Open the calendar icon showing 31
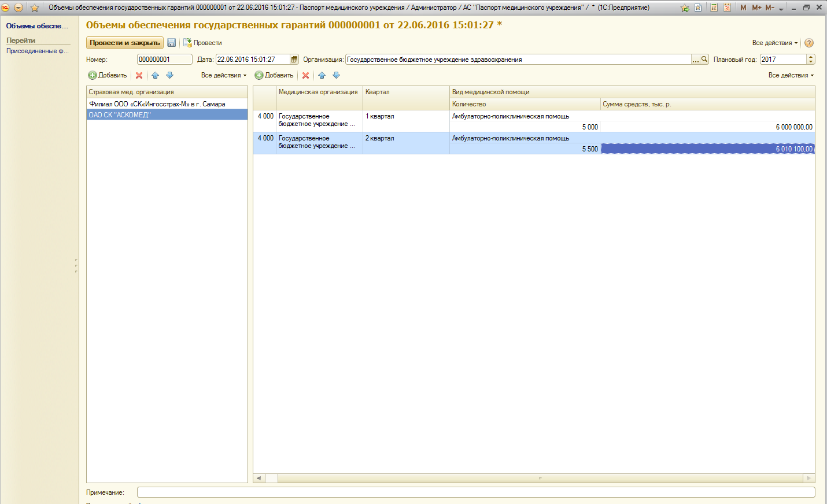The image size is (827, 504). tap(727, 8)
